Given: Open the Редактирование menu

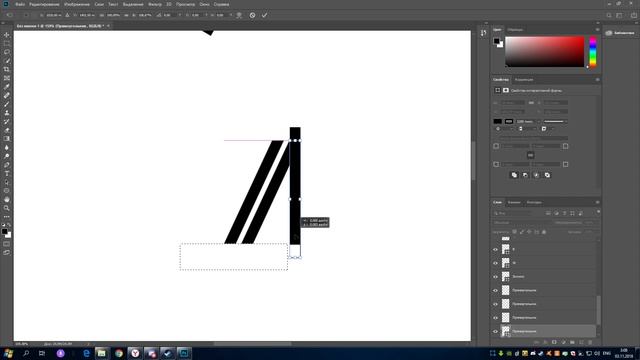Looking at the screenshot, I should pyautogui.click(x=44, y=4).
